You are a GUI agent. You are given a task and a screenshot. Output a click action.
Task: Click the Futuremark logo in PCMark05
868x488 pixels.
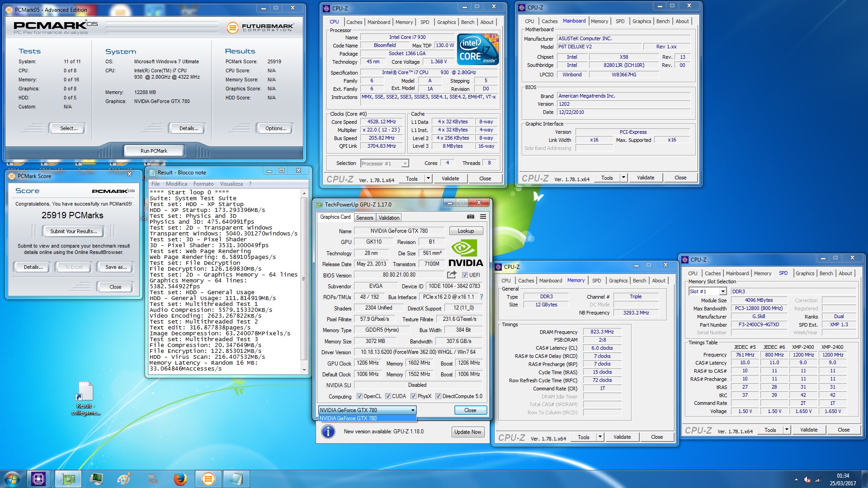pyautogui.click(x=260, y=28)
